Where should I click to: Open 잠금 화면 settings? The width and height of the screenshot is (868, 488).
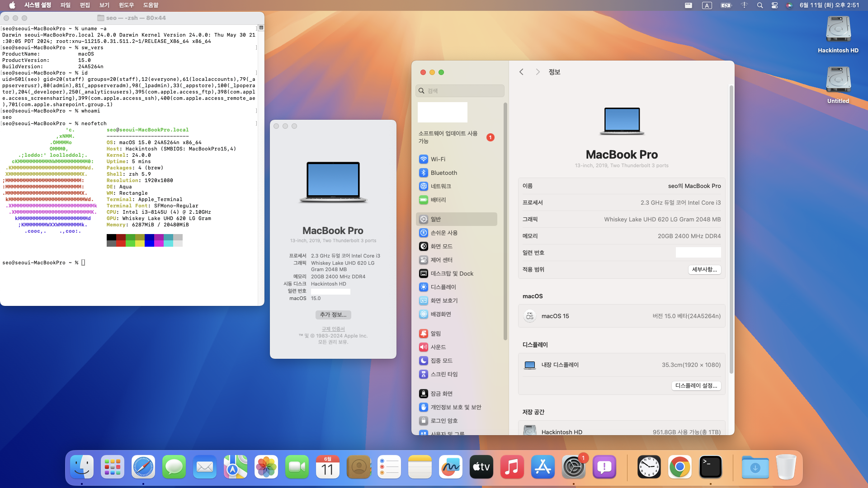click(x=457, y=394)
